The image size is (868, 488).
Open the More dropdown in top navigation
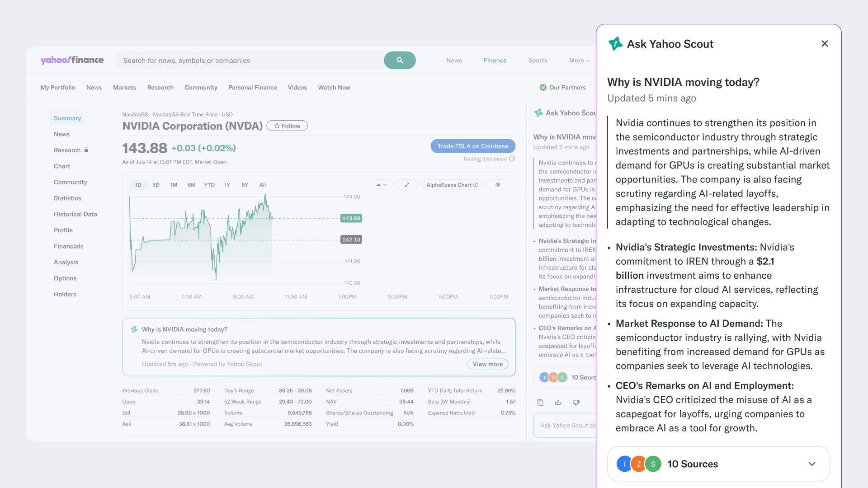point(579,60)
